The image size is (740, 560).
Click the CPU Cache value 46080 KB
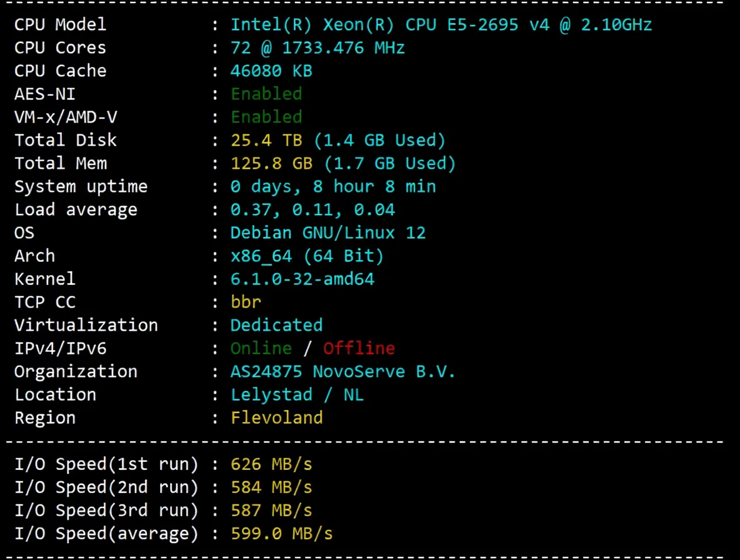pyautogui.click(x=271, y=71)
